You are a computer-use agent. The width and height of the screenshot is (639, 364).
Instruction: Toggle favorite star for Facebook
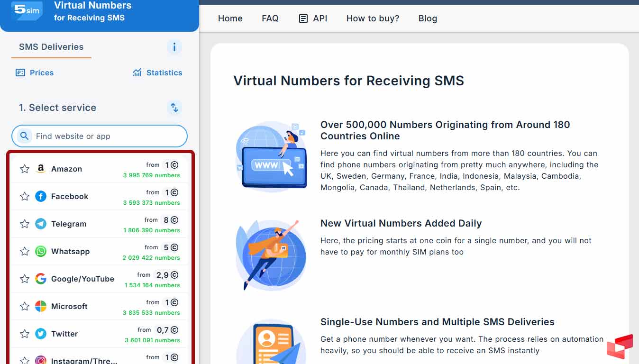25,196
